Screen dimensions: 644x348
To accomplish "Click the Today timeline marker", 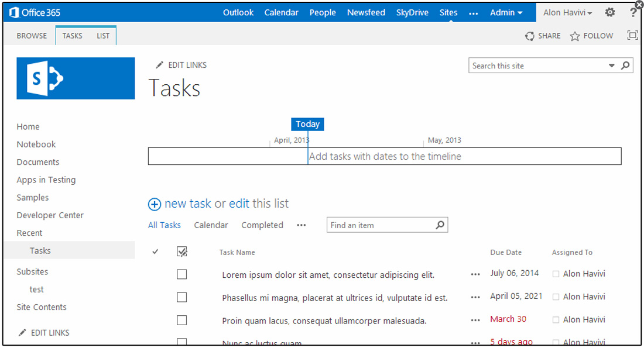I will click(x=307, y=124).
